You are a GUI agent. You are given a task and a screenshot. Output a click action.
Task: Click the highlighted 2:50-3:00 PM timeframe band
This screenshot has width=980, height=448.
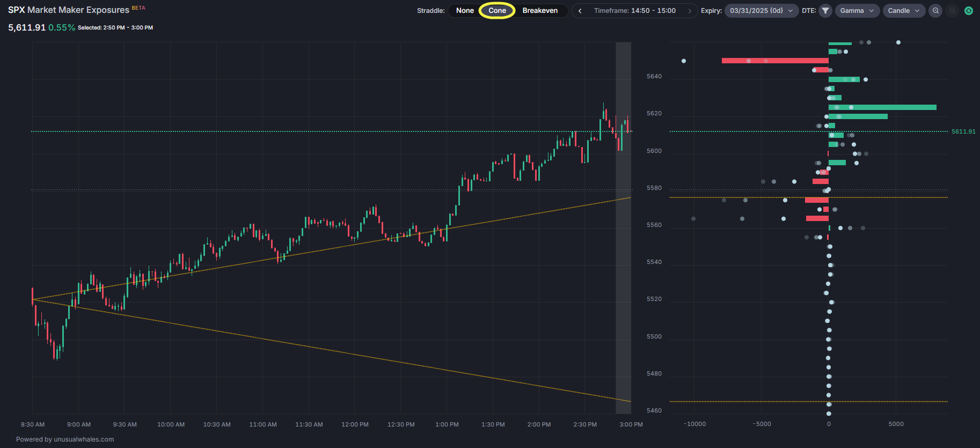pyautogui.click(x=623, y=227)
